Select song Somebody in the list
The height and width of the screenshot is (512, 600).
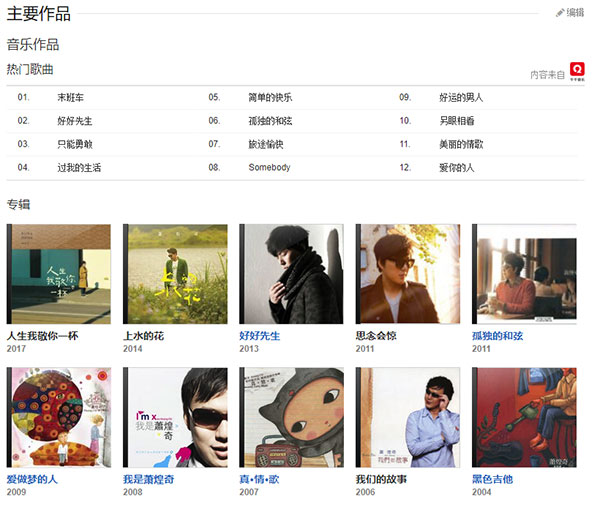pyautogui.click(x=269, y=167)
